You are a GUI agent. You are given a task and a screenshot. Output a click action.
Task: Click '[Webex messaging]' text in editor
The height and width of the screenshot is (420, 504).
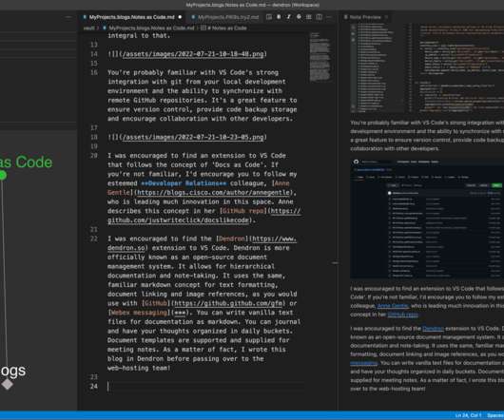139,313
